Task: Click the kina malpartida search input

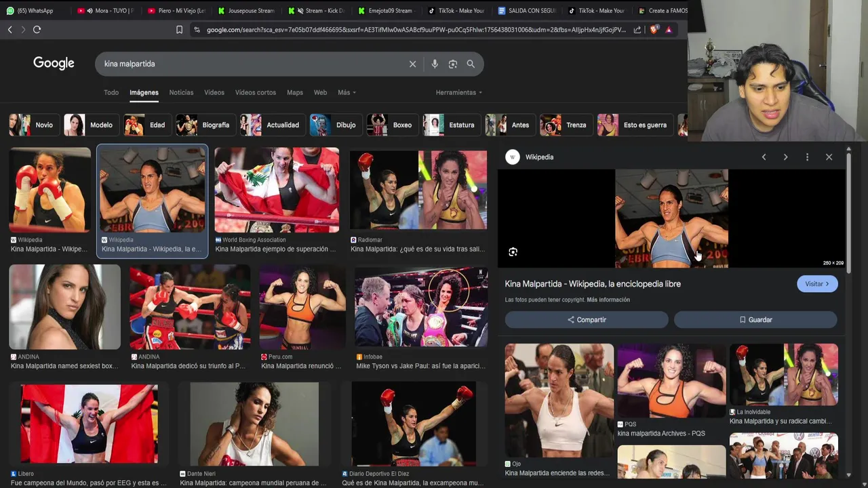Action: (x=251, y=64)
